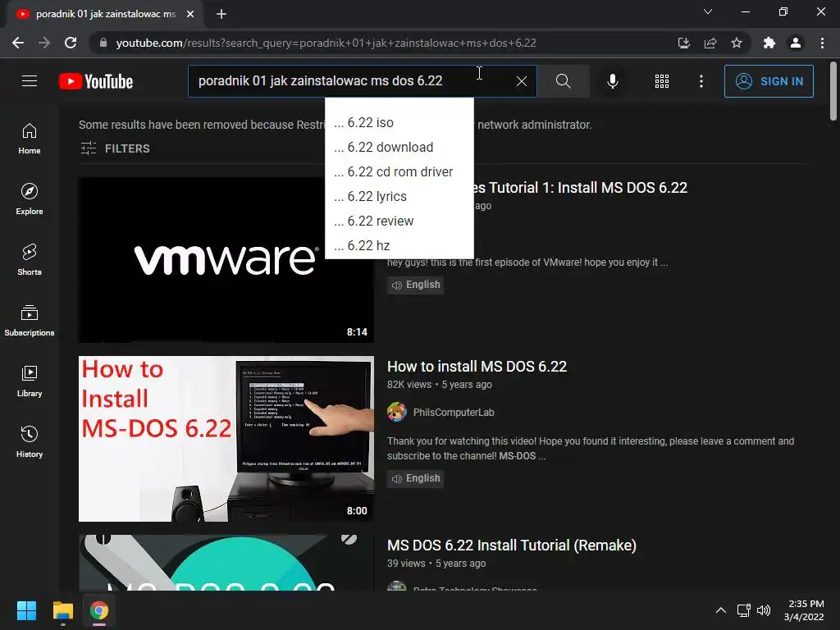Click the YouTube logo
The height and width of the screenshot is (630, 840).
click(96, 81)
